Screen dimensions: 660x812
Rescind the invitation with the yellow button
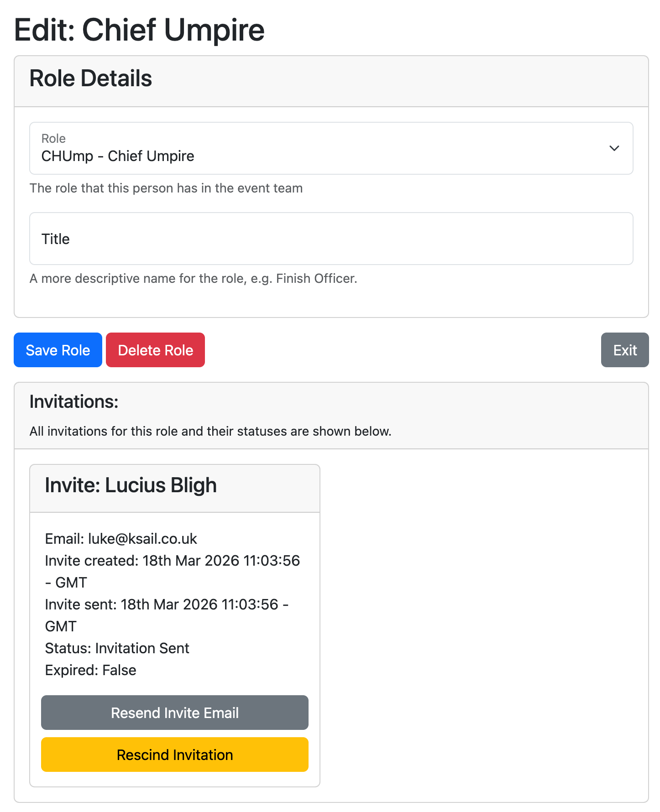pyautogui.click(x=175, y=755)
